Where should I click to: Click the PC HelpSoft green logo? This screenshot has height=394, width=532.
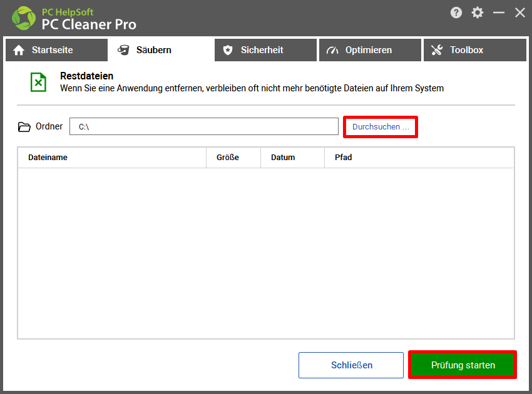click(x=23, y=18)
